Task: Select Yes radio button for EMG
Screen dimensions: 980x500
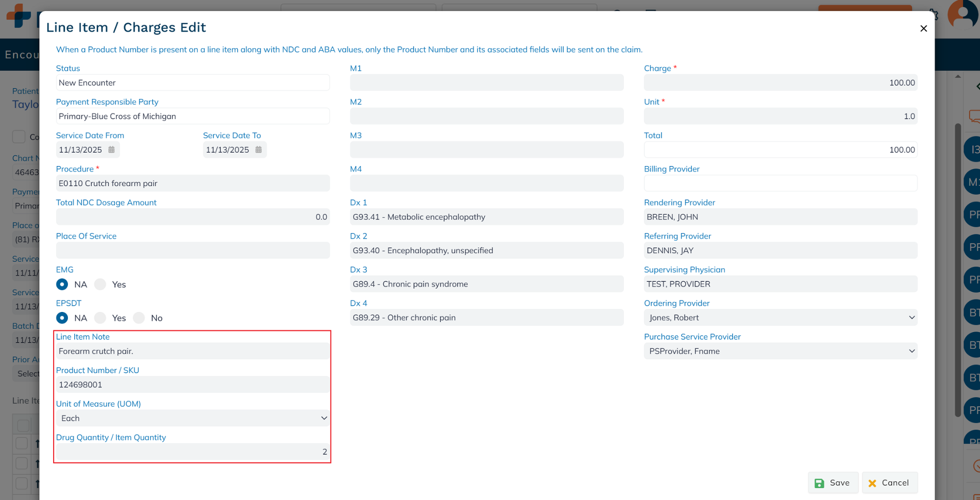Action: point(100,284)
